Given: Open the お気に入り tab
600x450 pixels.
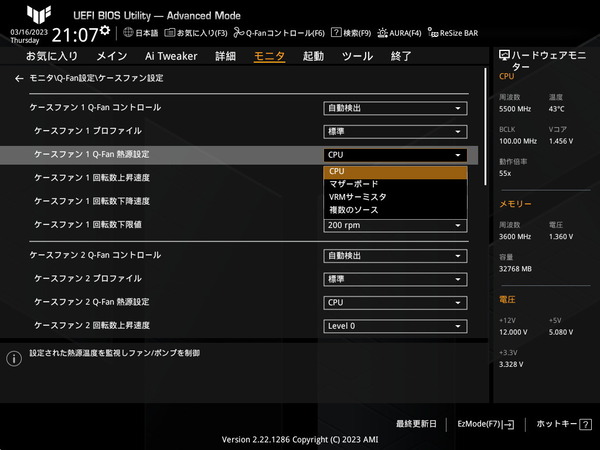Looking at the screenshot, I should [52, 56].
